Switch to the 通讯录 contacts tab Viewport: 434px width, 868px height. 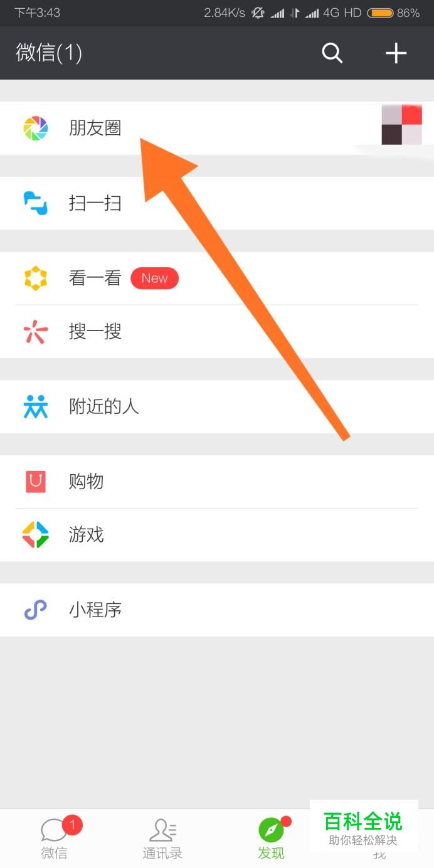pyautogui.click(x=162, y=839)
